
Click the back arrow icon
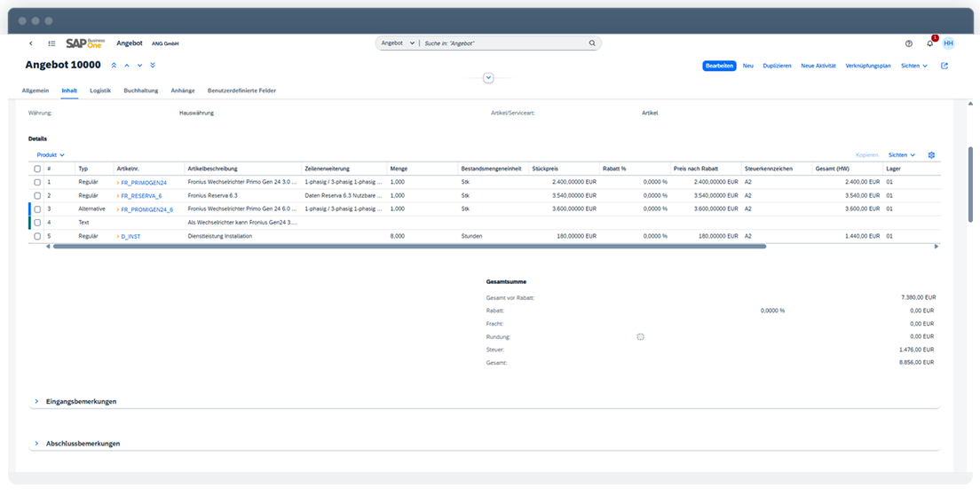[x=31, y=43]
